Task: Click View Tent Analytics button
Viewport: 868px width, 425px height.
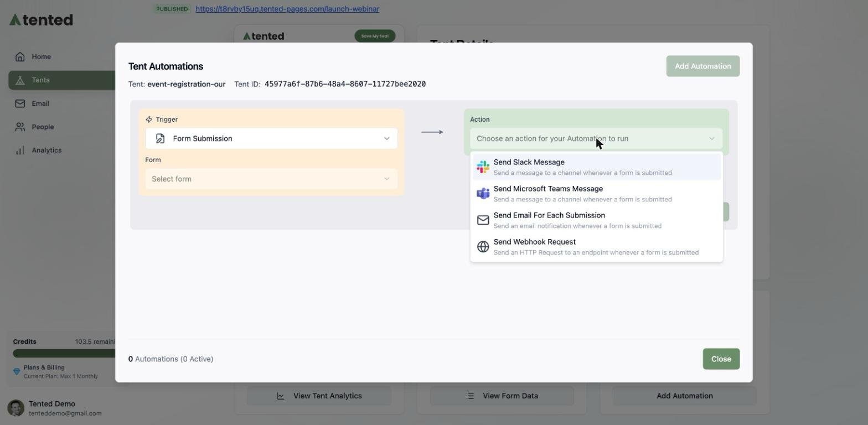Action: (x=319, y=396)
